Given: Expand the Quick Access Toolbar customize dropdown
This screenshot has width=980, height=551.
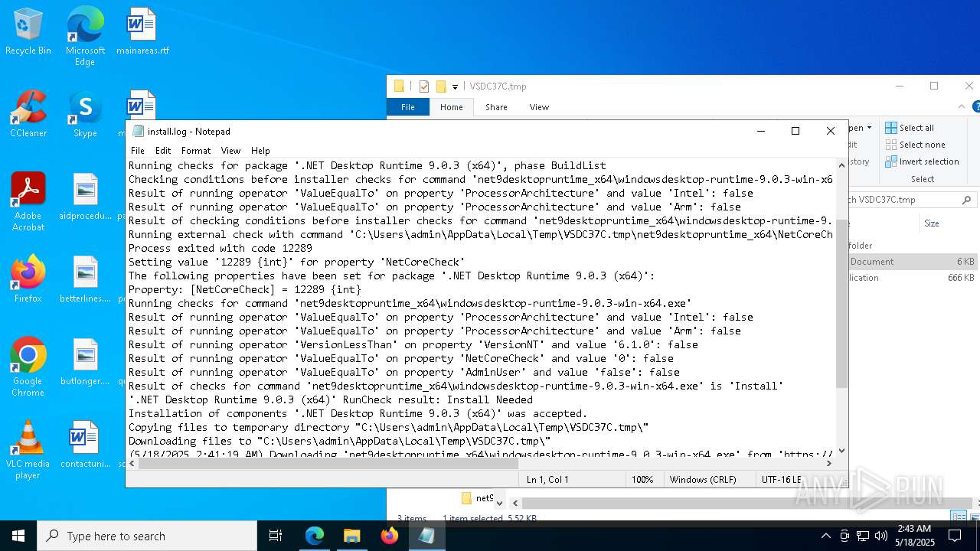Looking at the screenshot, I should (455, 86).
